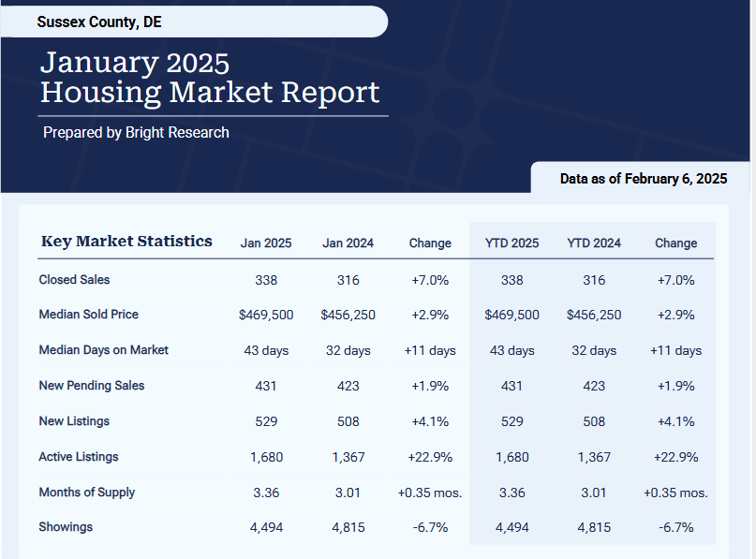
Task: Select the Jan 2024 Active Listings value 1,367
Action: tap(348, 457)
